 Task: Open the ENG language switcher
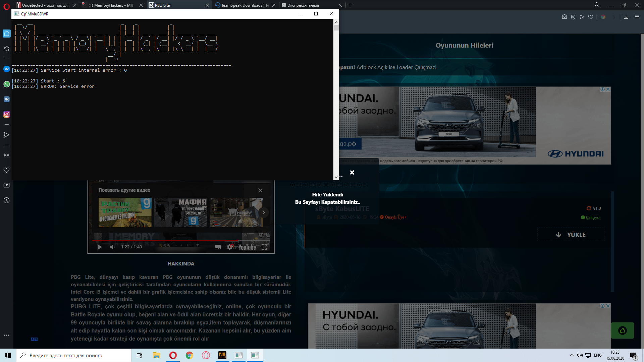click(598, 355)
